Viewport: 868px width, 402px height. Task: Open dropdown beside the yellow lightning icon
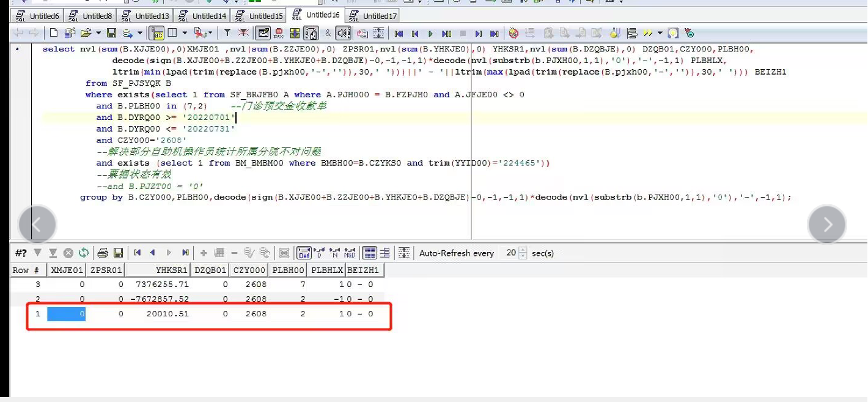point(660,34)
